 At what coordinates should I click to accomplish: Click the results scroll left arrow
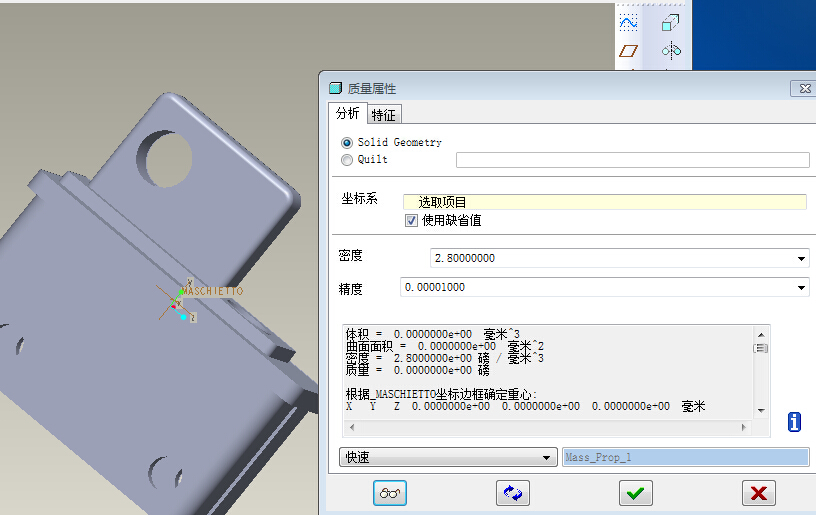coord(352,428)
